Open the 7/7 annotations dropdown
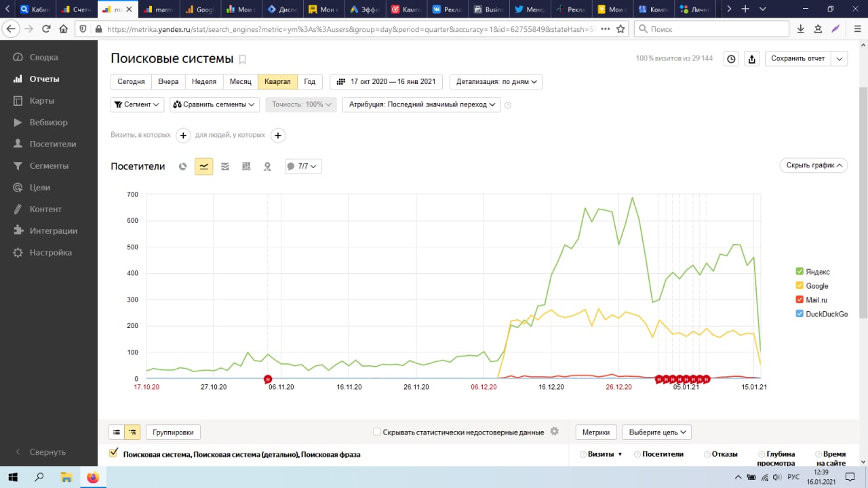The image size is (868, 488). pos(302,166)
